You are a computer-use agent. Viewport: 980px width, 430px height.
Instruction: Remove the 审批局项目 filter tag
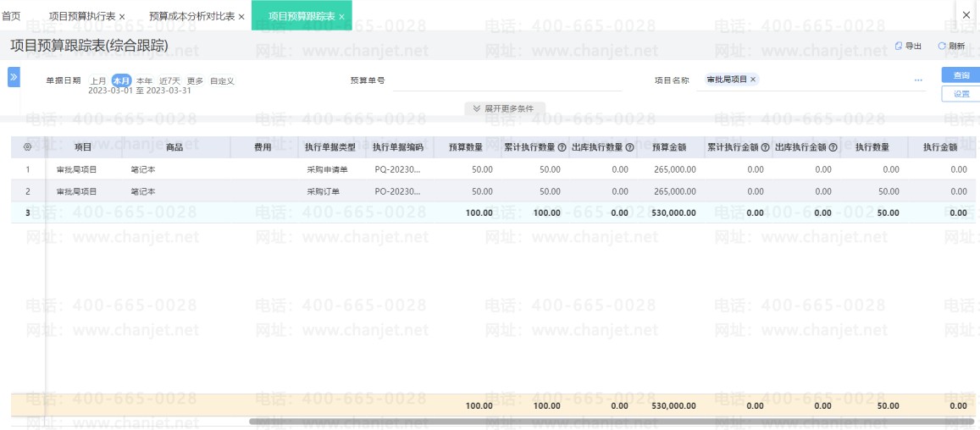pos(753,80)
